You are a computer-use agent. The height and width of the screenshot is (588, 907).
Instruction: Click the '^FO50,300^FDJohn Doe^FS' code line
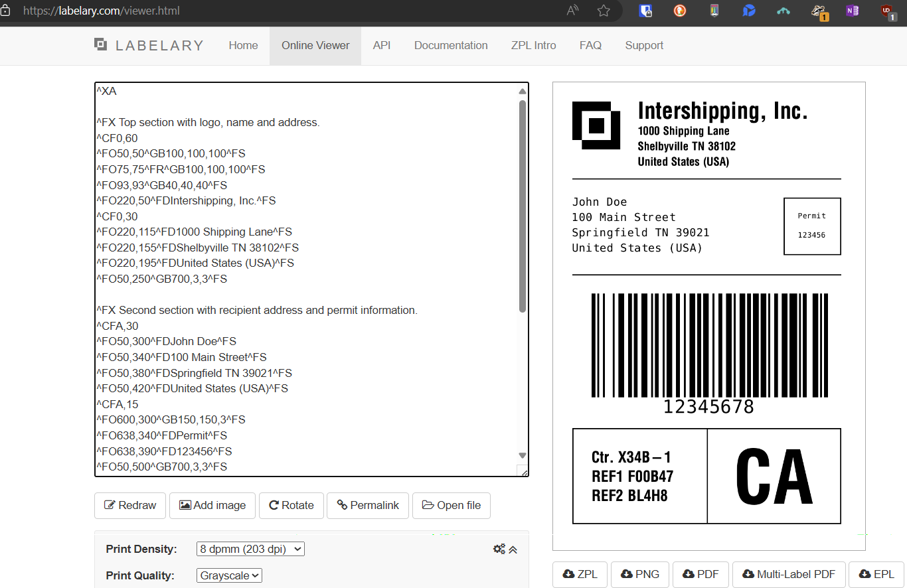click(x=166, y=341)
